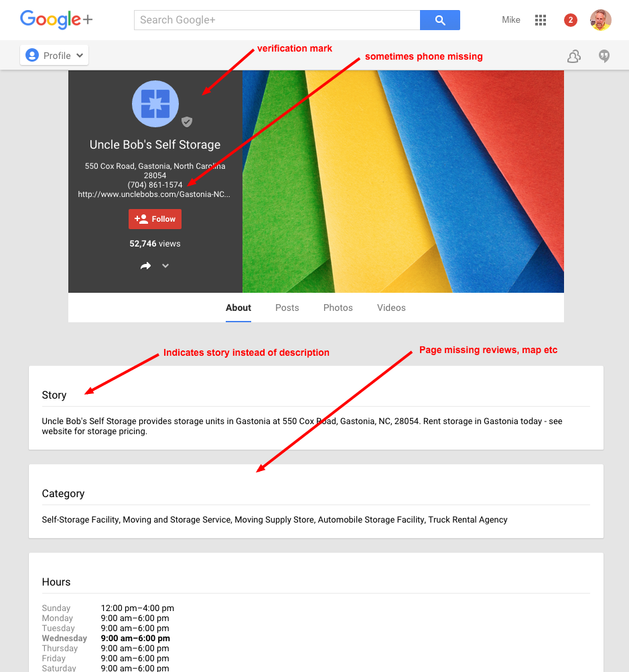Click Uncle Bob's blue profile picture
629x672 pixels.
coord(155,104)
